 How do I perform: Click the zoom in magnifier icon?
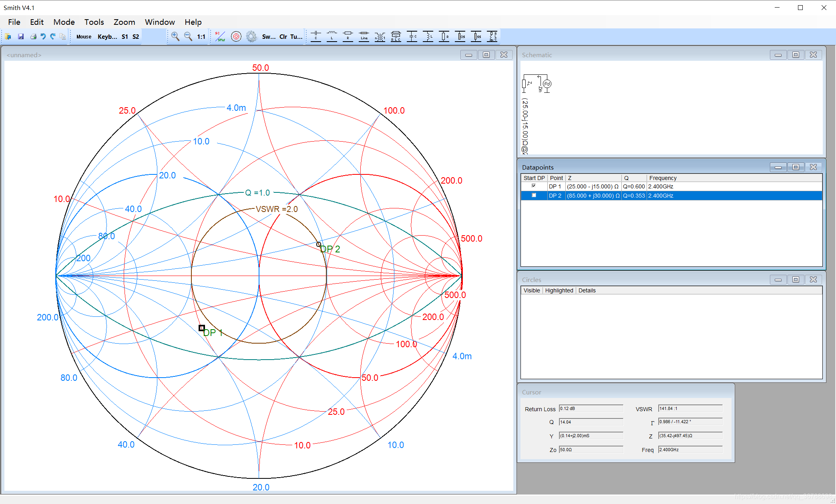[x=175, y=36]
